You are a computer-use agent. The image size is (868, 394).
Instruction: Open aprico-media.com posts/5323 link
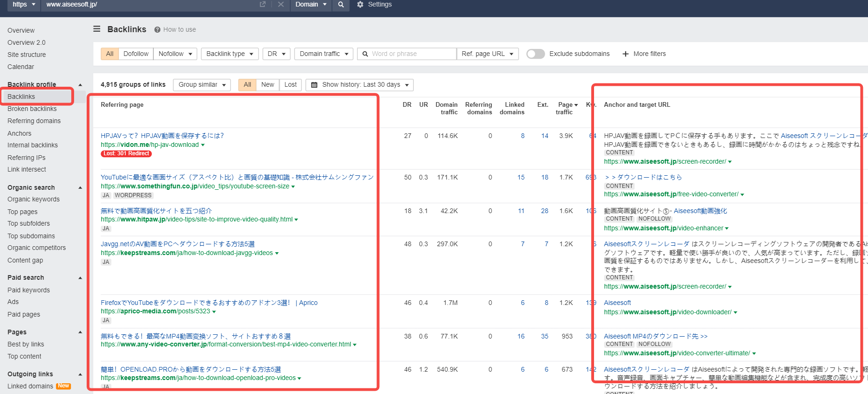click(x=156, y=311)
